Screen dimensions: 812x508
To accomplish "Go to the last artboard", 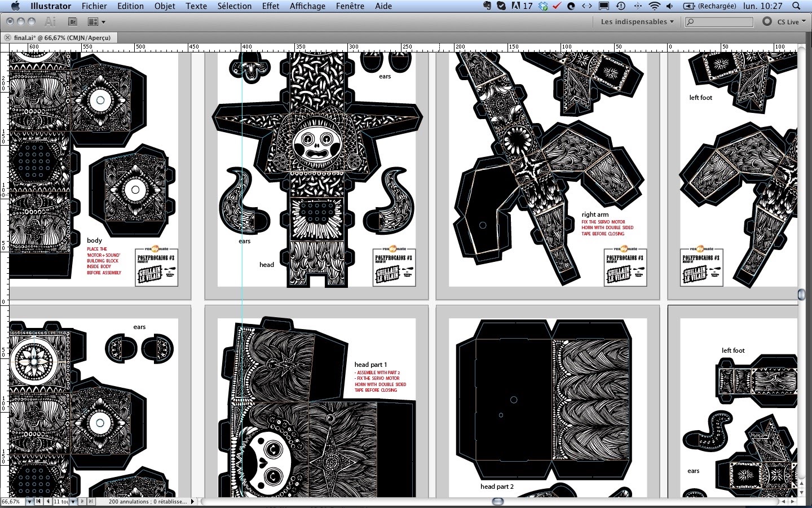I will coord(91,501).
